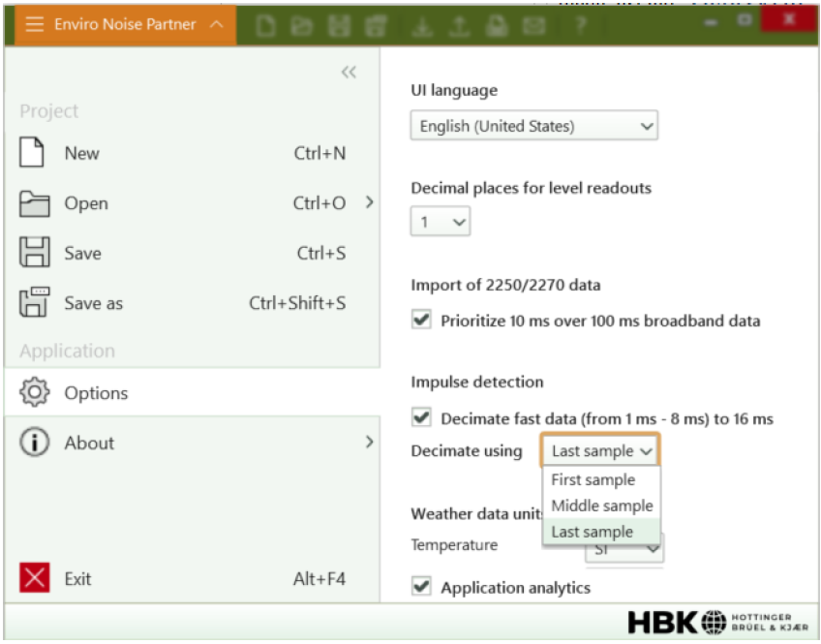
Task: Click the New project page icon
Action: tap(34, 153)
